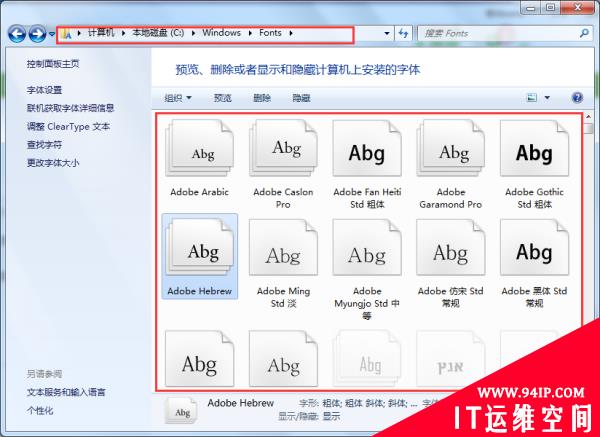
Task: Expand the arrow after 计算机 breadcrumb
Action: click(x=123, y=33)
